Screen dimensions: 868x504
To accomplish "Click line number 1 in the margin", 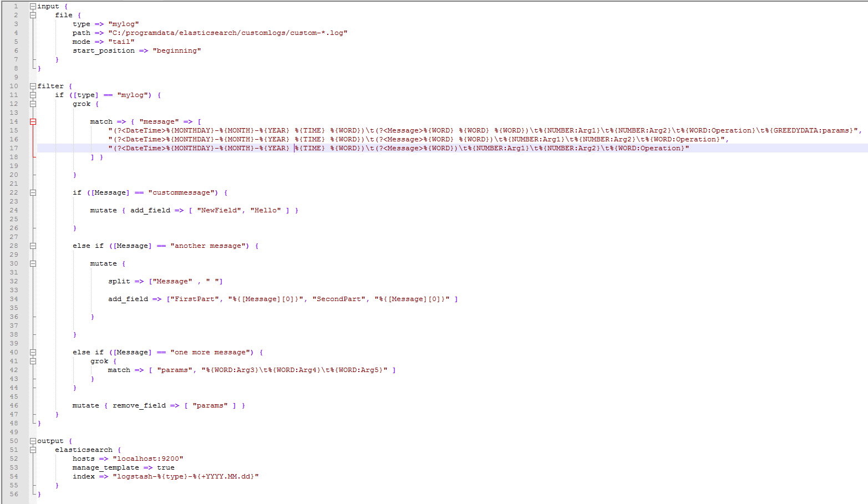I will [x=16, y=6].
